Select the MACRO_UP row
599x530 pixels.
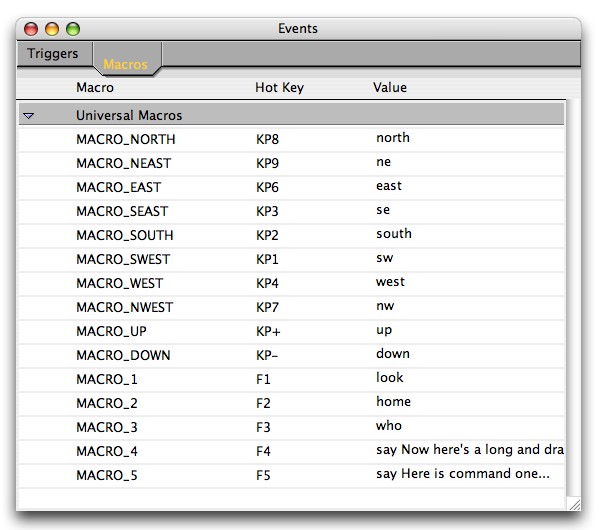point(291,331)
